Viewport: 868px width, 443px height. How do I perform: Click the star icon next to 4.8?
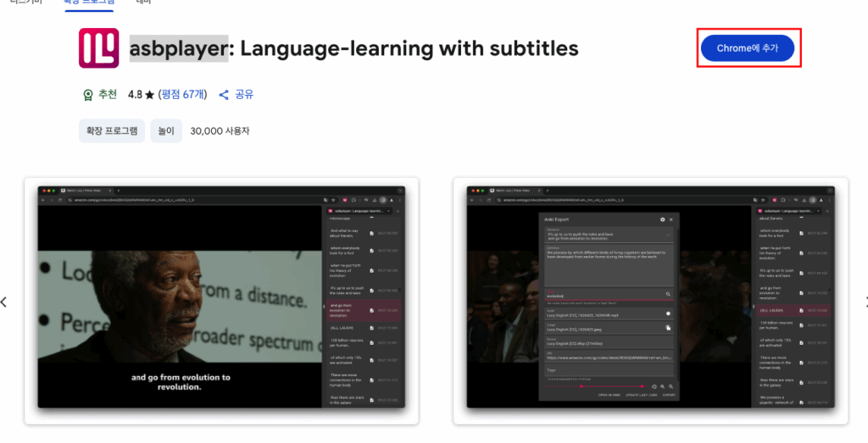coord(149,95)
